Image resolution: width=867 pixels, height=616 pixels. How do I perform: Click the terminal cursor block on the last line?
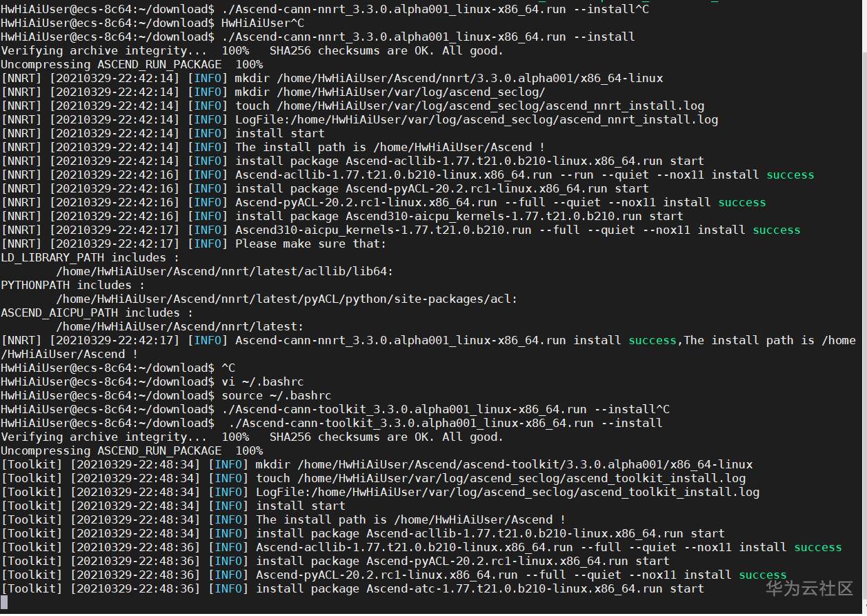coord(4,602)
